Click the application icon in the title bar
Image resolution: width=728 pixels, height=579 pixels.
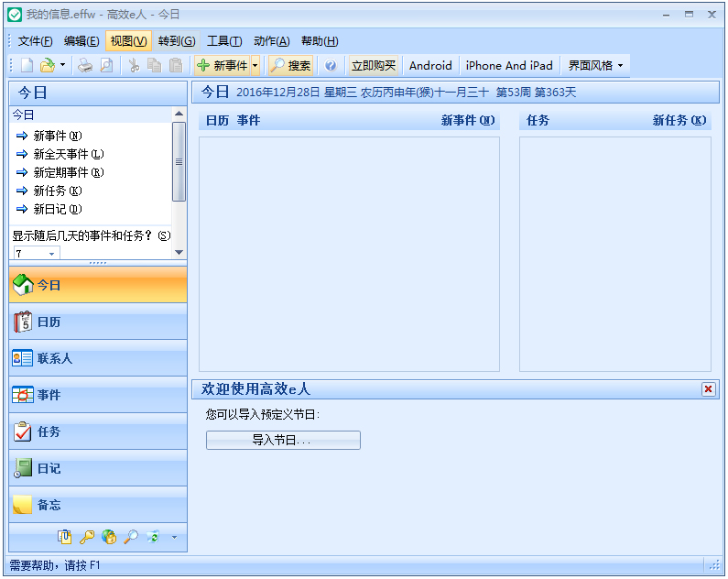click(x=15, y=15)
